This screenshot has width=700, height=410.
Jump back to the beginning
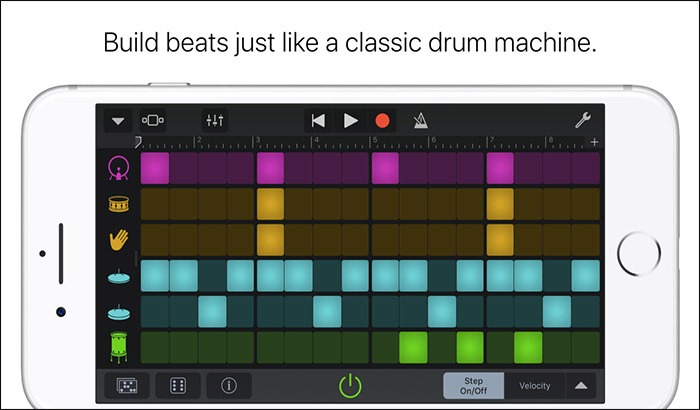(318, 121)
